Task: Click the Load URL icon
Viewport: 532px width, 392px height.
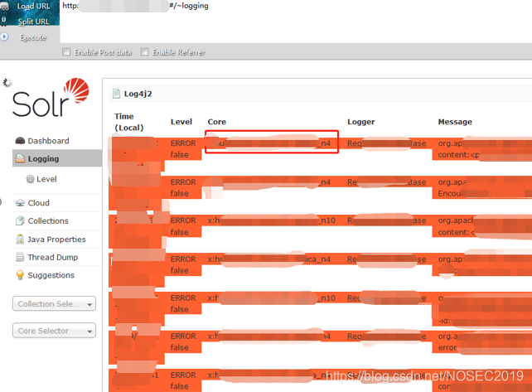Action: (4, 6)
